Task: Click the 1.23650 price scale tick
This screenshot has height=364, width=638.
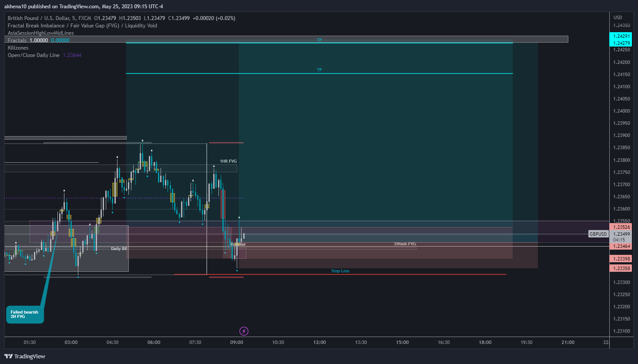Action: tap(621, 197)
